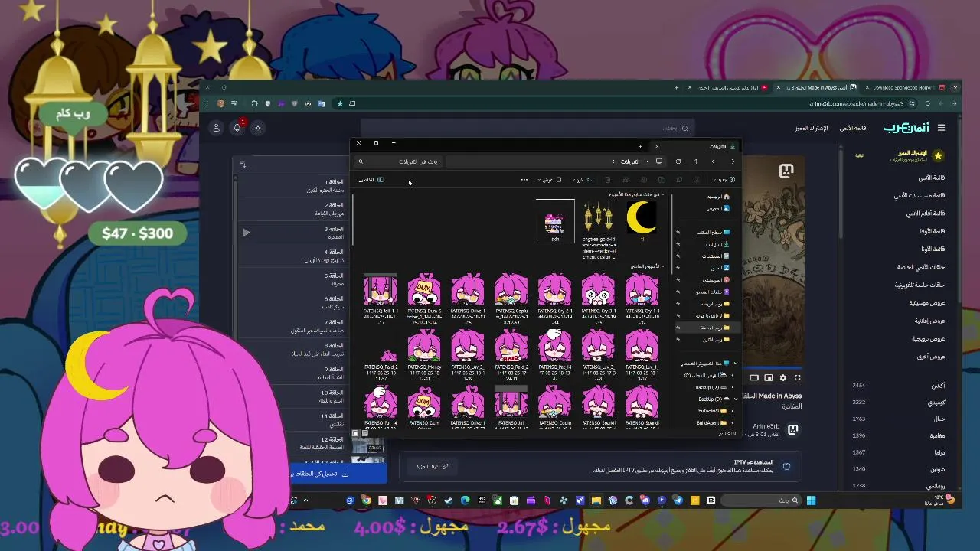The width and height of the screenshot is (980, 551).
Task: Open the View dropdown in Explorer toolbar
Action: (549, 180)
